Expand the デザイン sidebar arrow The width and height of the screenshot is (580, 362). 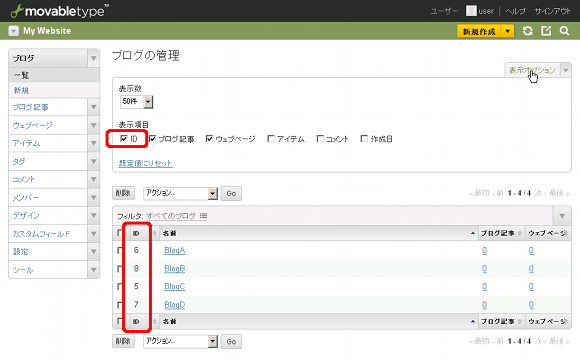coord(94,216)
